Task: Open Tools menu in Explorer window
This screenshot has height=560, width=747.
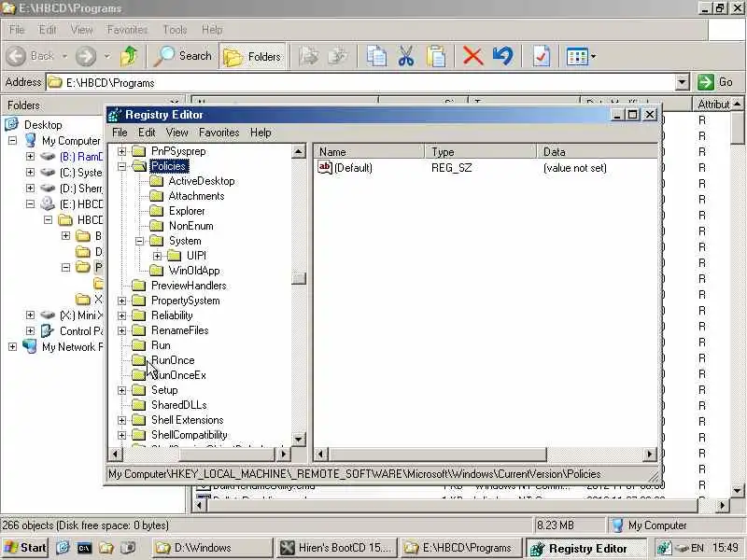Action: pos(175,30)
